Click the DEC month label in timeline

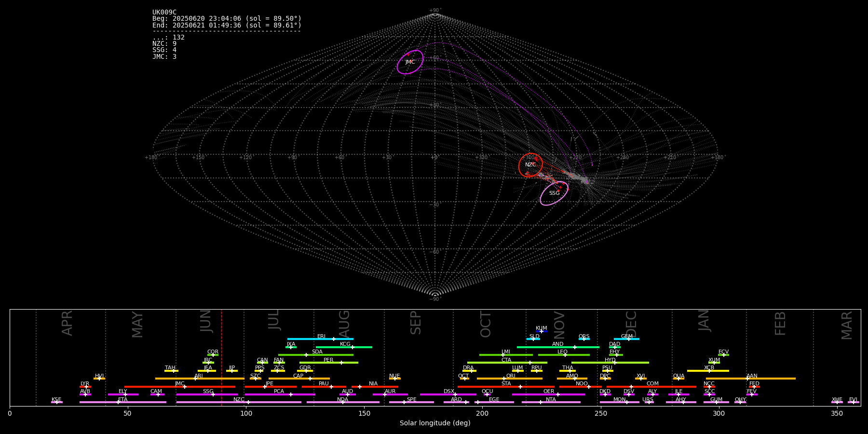point(631,324)
